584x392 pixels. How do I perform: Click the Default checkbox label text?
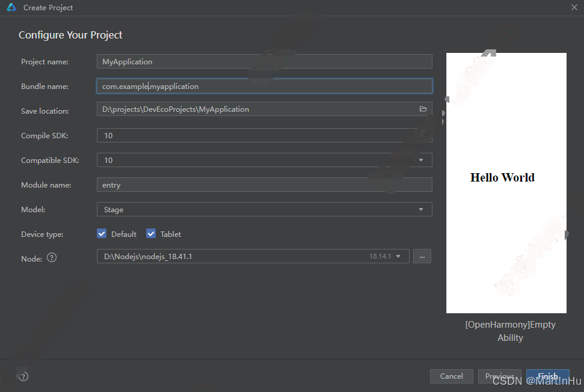click(x=124, y=234)
